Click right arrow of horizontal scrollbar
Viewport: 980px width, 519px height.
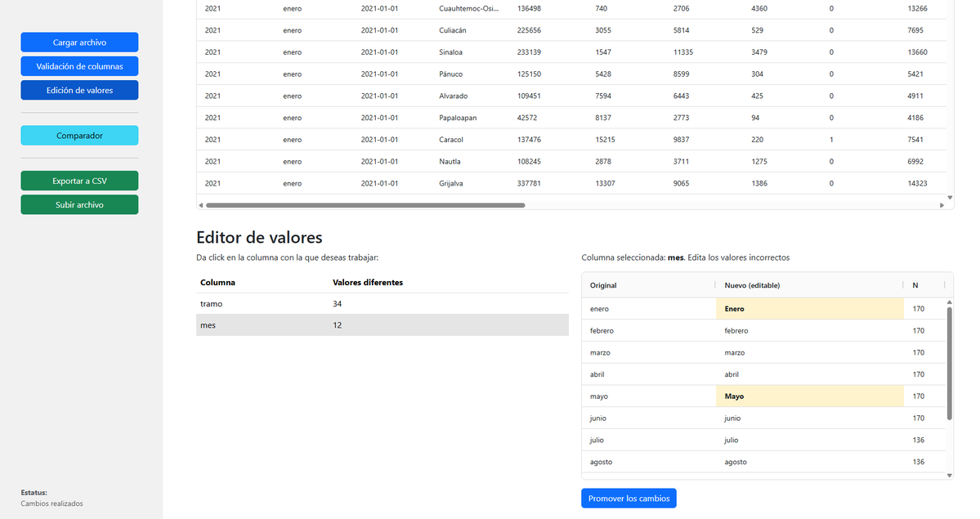tap(942, 205)
